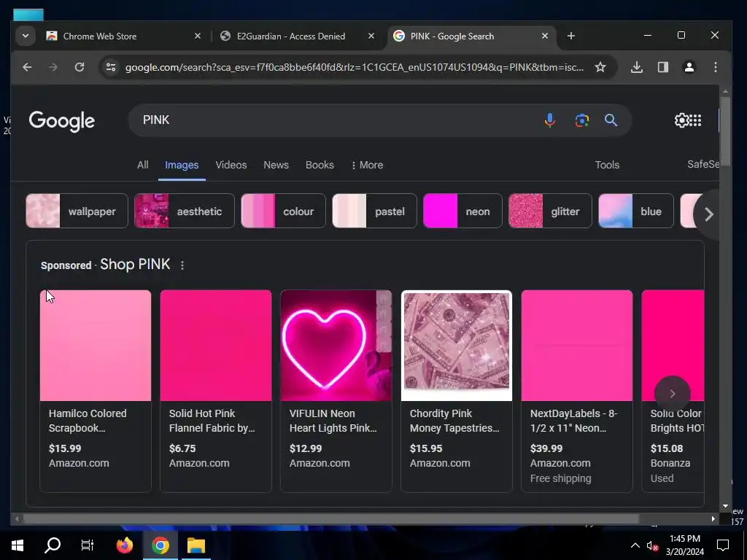Screen dimensions: 747x560
Task: Show next sponsored products with arrow
Action: [x=672, y=394]
